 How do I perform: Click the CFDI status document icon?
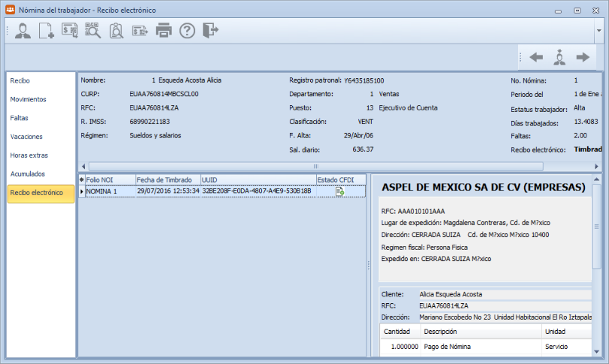coord(340,191)
